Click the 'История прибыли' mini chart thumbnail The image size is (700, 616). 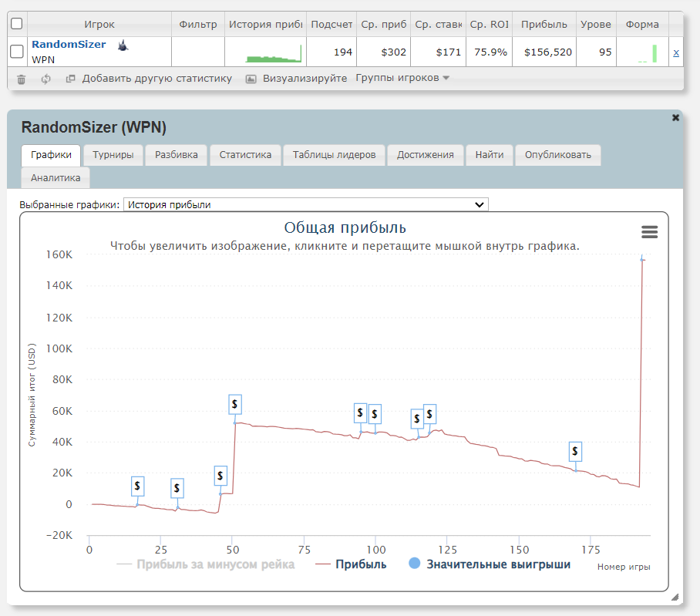266,52
